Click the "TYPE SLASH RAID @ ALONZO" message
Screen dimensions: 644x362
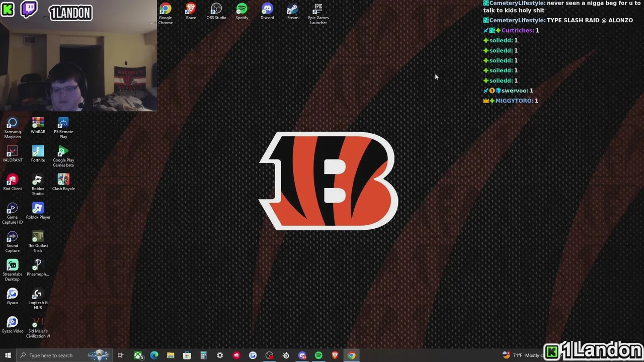coord(558,20)
